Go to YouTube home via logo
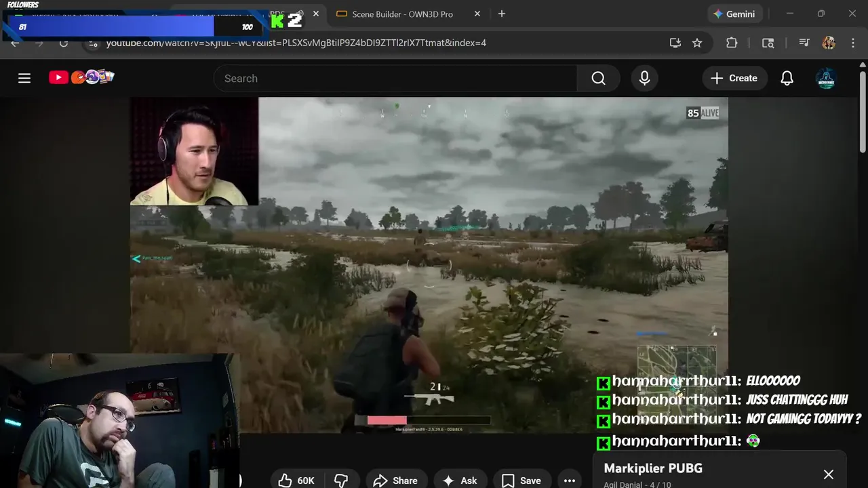 (81, 77)
